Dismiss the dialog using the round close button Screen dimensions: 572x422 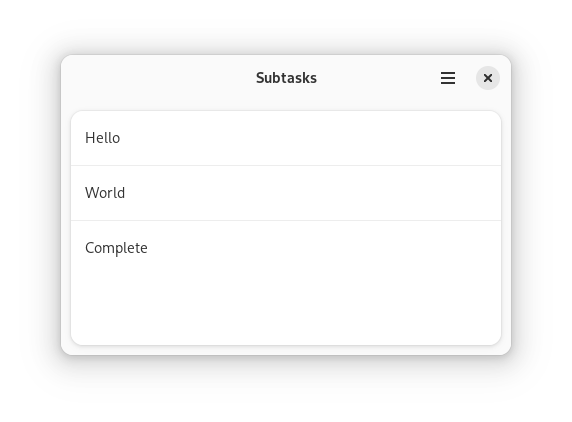tap(488, 78)
